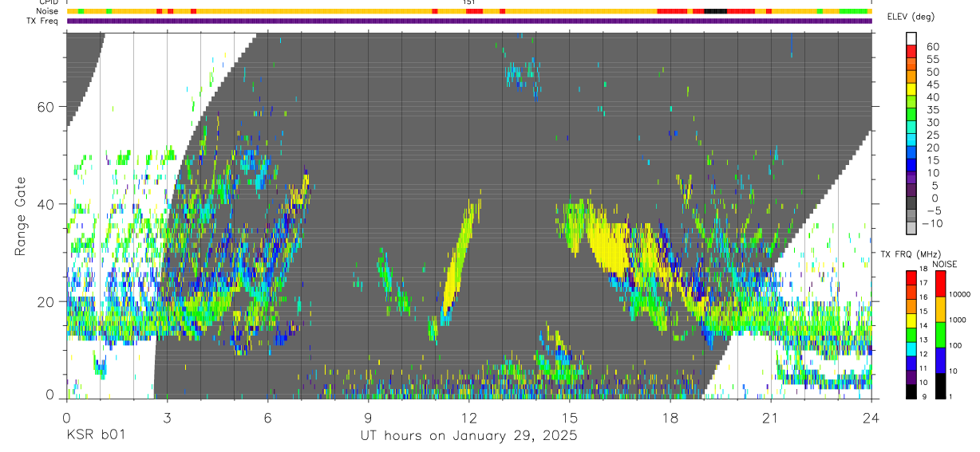The width and height of the screenshot is (980, 452).
Task: Click the '18' label on the TX FRQ scale
Action: pos(923,269)
